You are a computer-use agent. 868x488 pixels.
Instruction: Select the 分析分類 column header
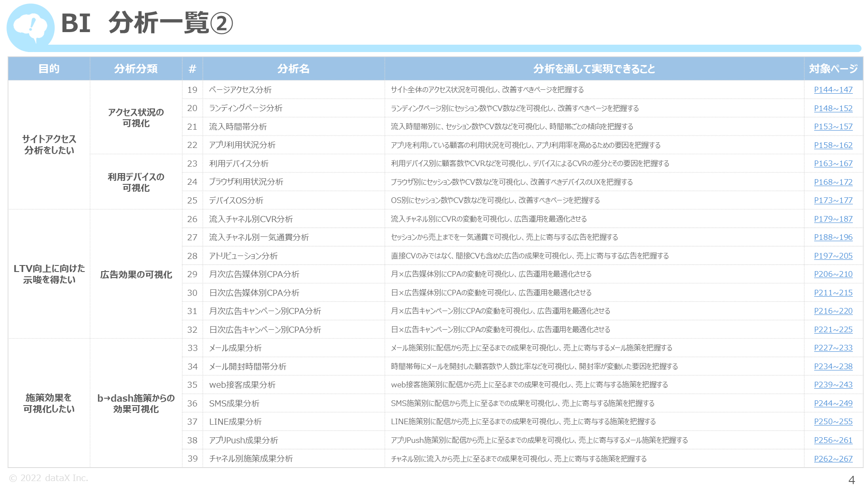tap(136, 69)
